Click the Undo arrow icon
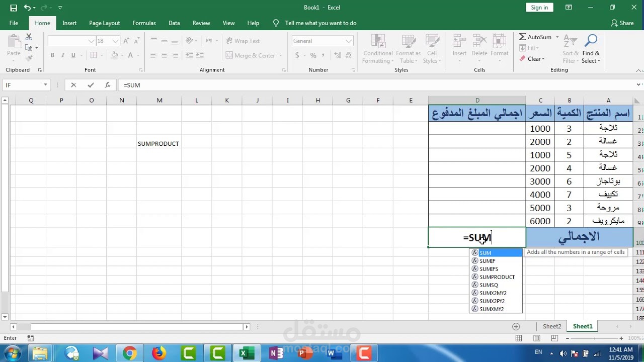Image resolution: width=644 pixels, height=362 pixels. (x=27, y=8)
